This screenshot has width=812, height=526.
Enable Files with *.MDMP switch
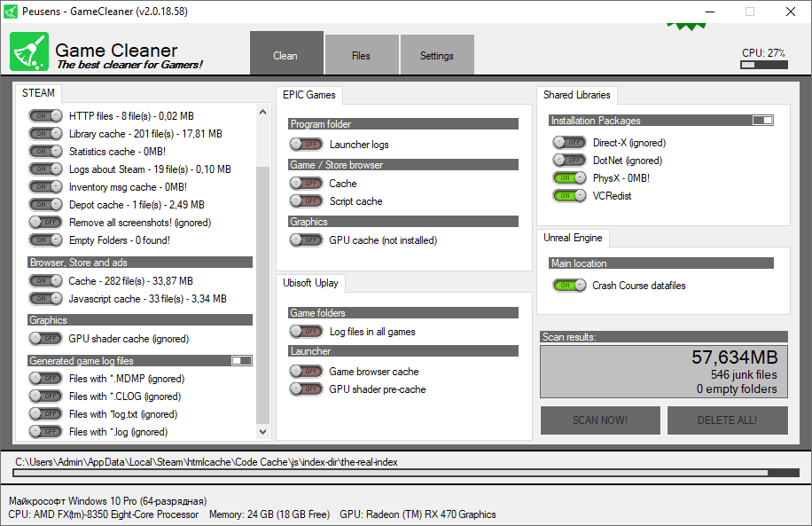pyautogui.click(x=45, y=378)
